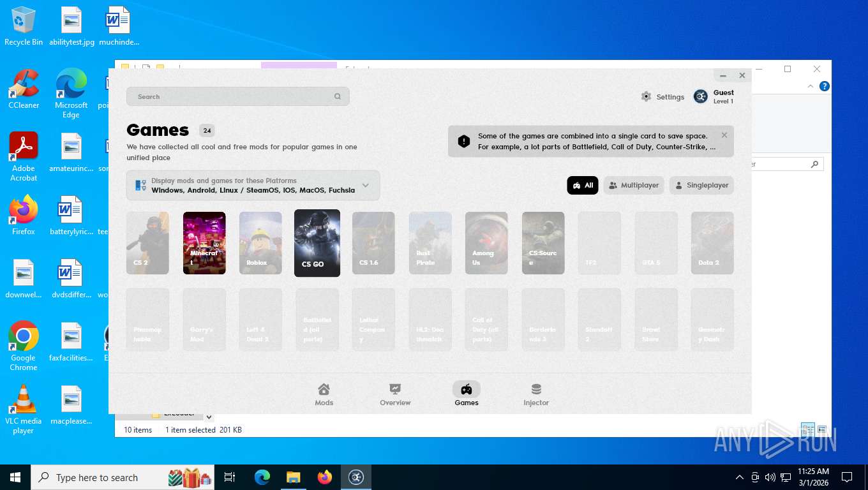Click the File Explorer help icon
Screen dimensions: 868x490
click(824, 86)
